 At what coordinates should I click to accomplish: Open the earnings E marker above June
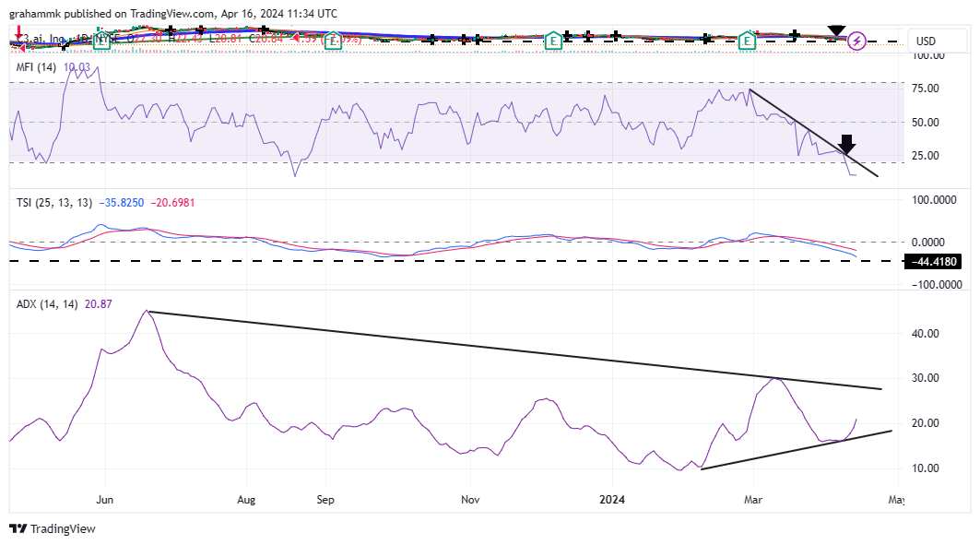point(100,41)
